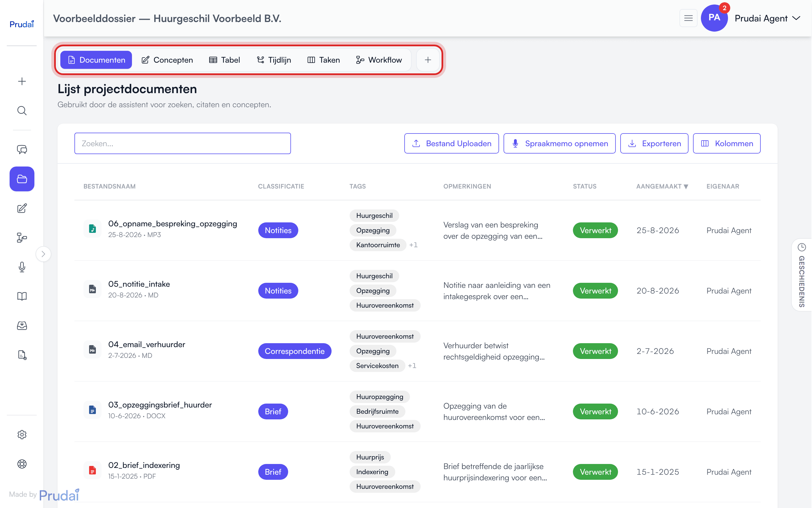The width and height of the screenshot is (812, 508).
Task: Switch to the Concepten tab
Action: [167, 60]
